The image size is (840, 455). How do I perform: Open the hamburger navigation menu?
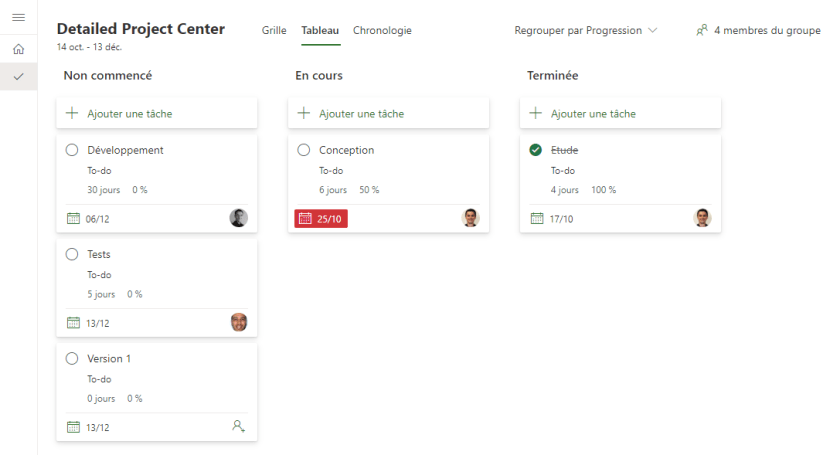(18, 19)
